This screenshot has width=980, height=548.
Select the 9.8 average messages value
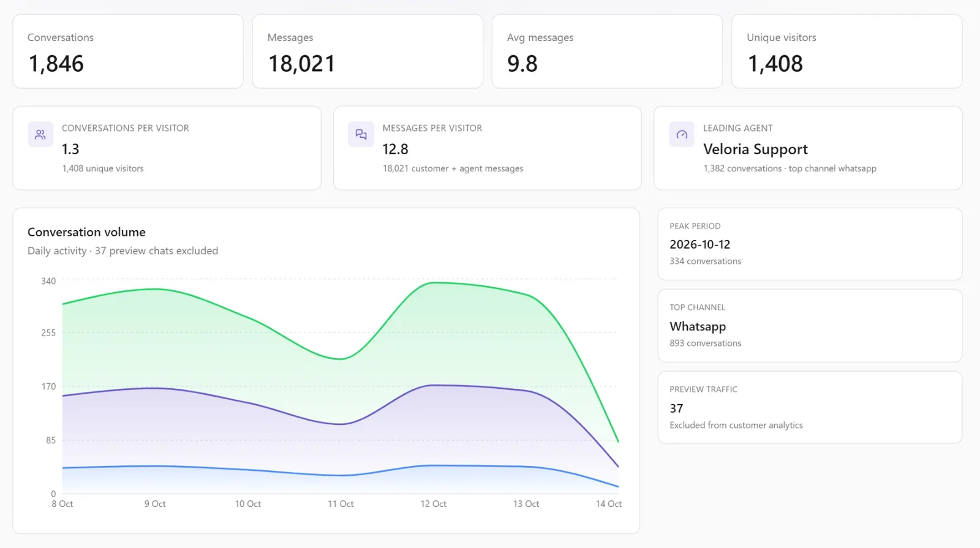[x=522, y=64]
